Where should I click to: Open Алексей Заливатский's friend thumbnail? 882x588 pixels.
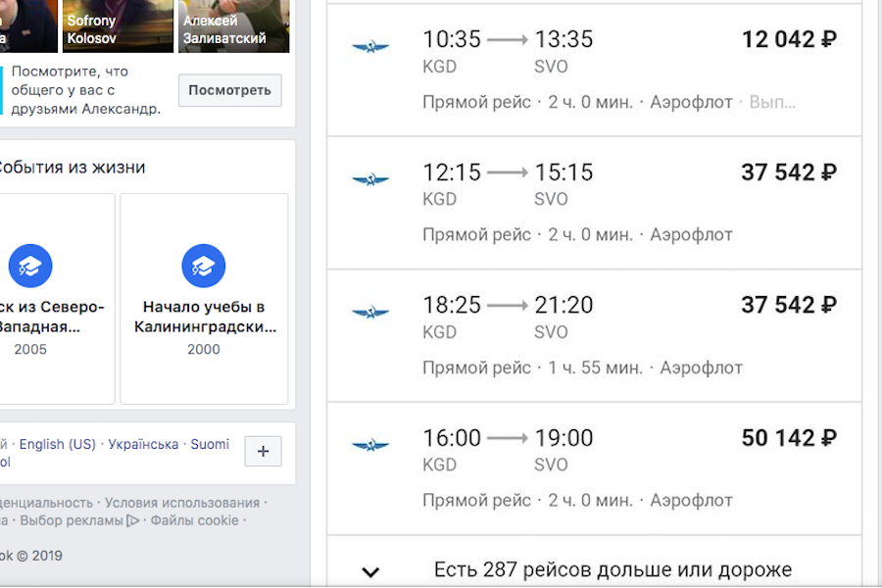point(234,25)
